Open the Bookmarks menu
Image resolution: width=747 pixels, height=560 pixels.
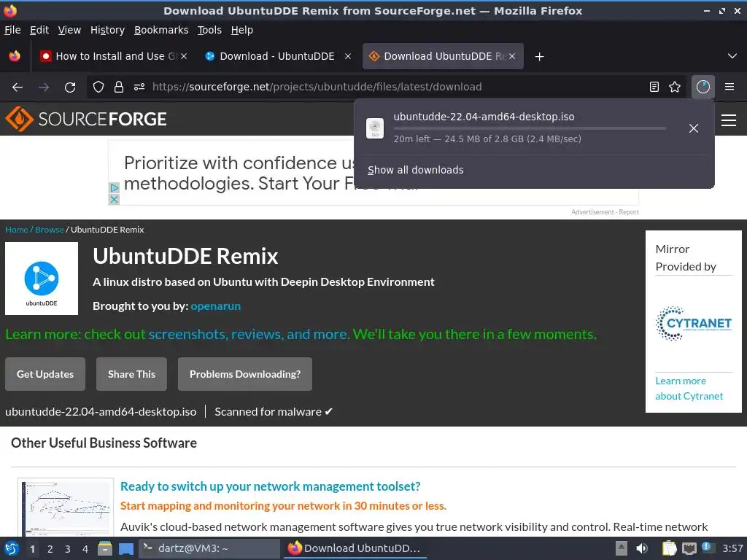161,30
